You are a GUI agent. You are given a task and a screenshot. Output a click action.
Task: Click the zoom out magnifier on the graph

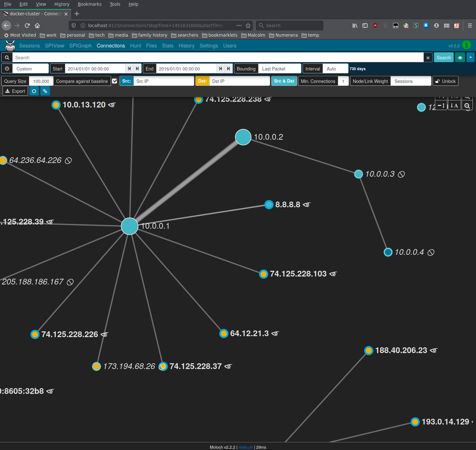click(x=467, y=106)
